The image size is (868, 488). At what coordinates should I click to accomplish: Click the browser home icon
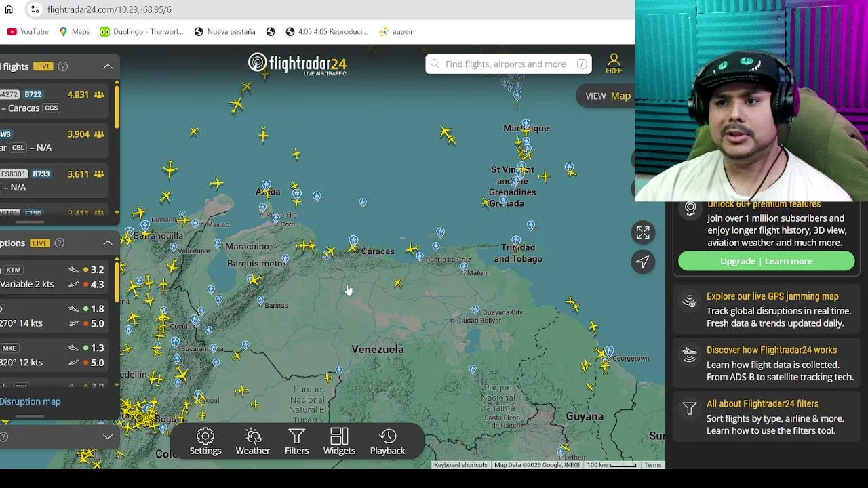tap(9, 9)
